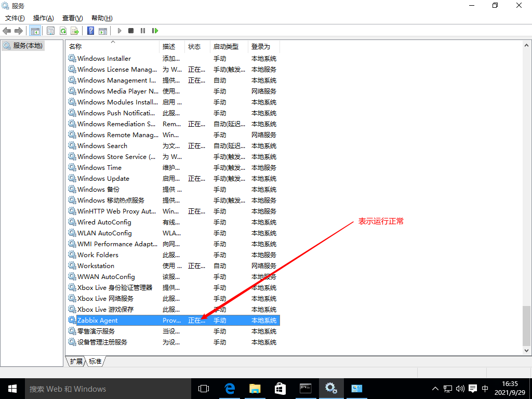
Task: Click the scrollbar down arrow
Action: pyautogui.click(x=526, y=351)
